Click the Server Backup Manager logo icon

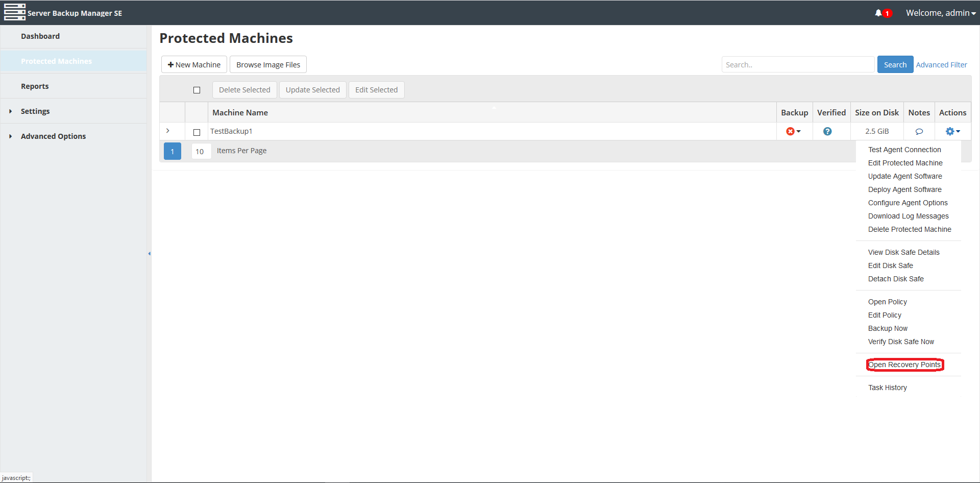pos(15,12)
